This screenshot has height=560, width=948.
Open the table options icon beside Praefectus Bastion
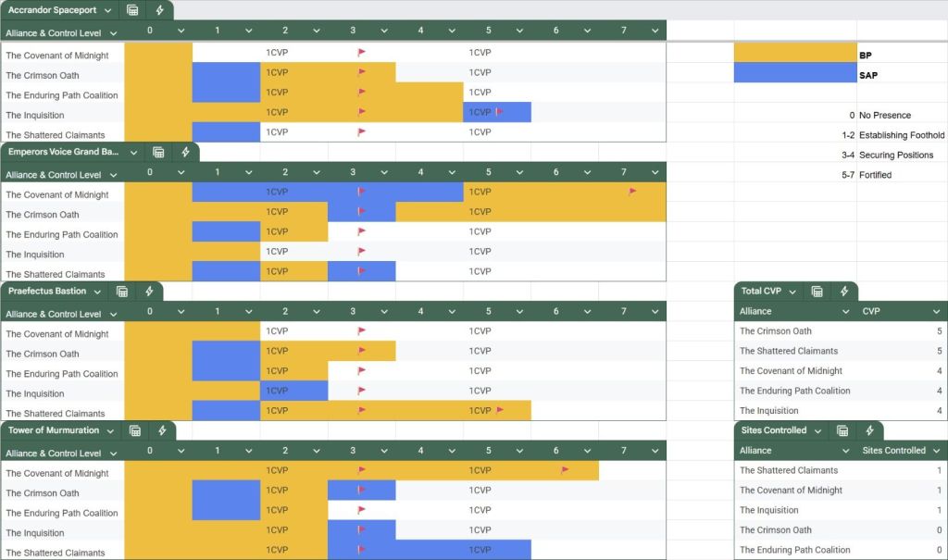point(122,292)
